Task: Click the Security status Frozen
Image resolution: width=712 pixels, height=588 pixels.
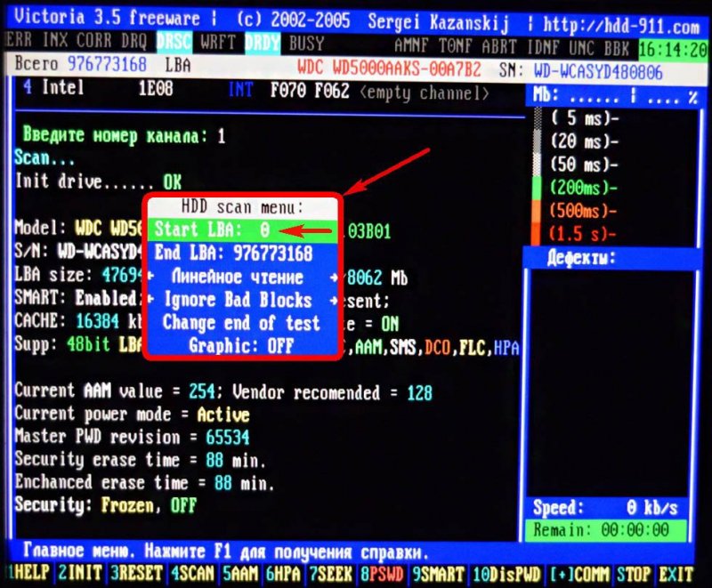Action: coord(127,505)
